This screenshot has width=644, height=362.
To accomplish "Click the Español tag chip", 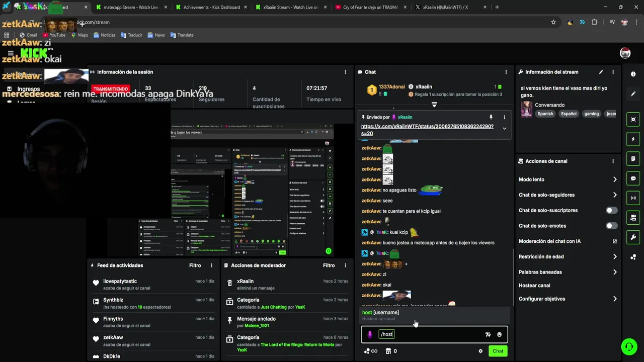I will click(569, 114).
